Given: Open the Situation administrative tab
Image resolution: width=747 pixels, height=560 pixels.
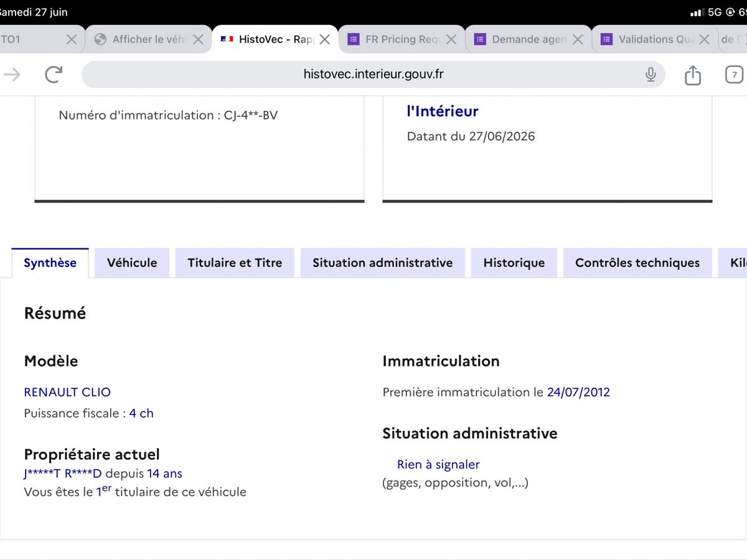Looking at the screenshot, I should [x=383, y=263].
